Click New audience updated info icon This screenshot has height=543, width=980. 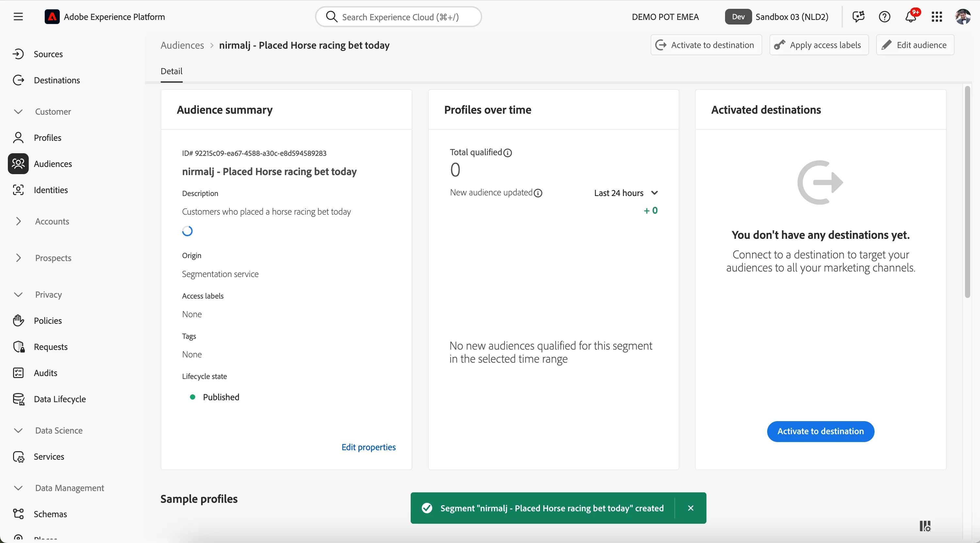coord(538,193)
